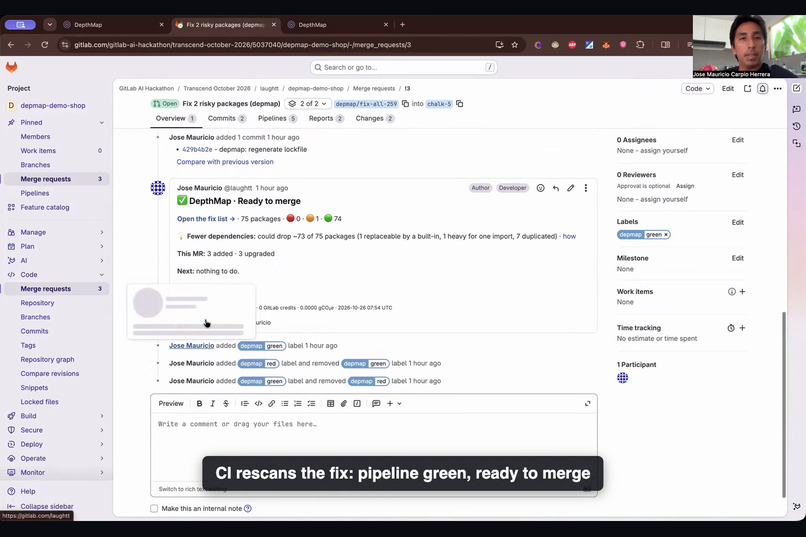The image size is (806, 537).
Task: Switch to the Commits tab
Action: [227, 118]
